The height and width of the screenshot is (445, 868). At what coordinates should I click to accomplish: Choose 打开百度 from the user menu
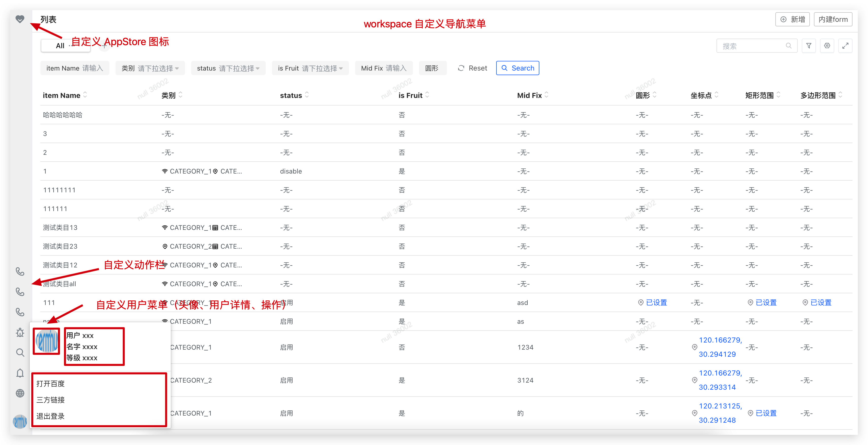tap(51, 384)
